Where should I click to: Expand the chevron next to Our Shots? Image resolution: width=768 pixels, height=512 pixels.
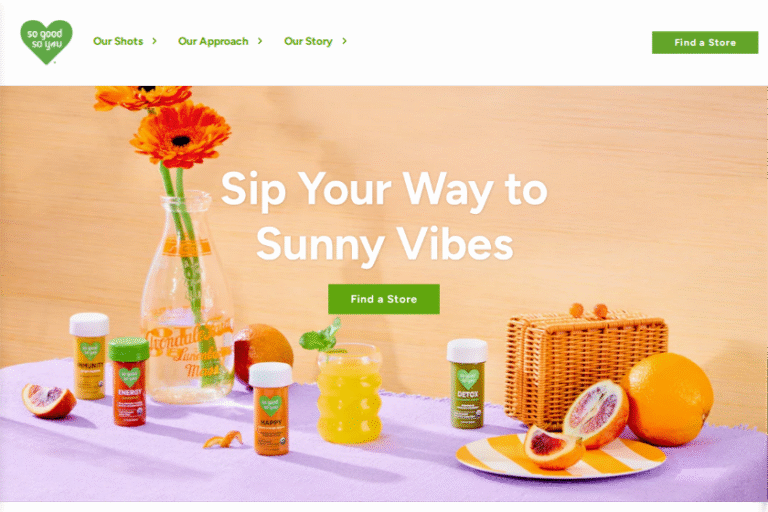[154, 41]
